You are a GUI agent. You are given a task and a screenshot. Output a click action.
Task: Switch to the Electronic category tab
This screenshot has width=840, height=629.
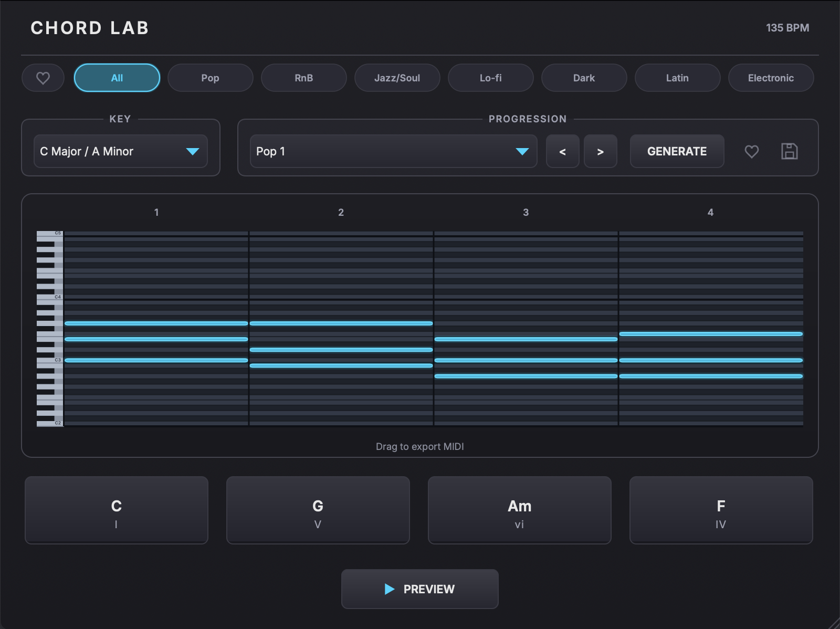click(771, 78)
